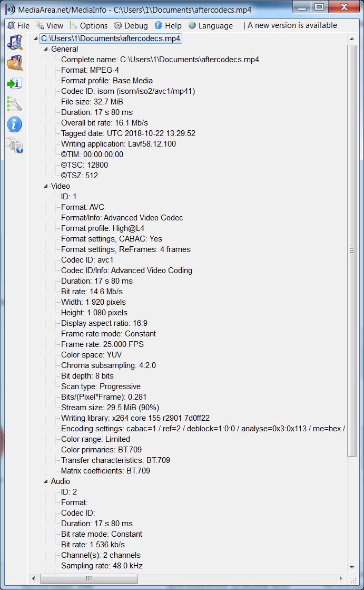Viewport: 364px width, 590px height.
Task: Collapse the General section
Action: (x=46, y=49)
